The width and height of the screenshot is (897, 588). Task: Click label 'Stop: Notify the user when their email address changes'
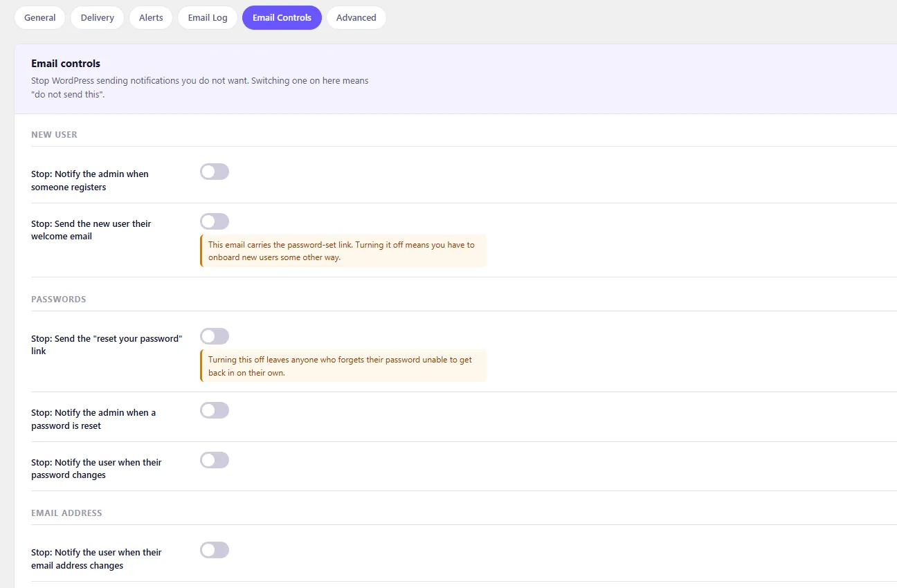pos(96,559)
